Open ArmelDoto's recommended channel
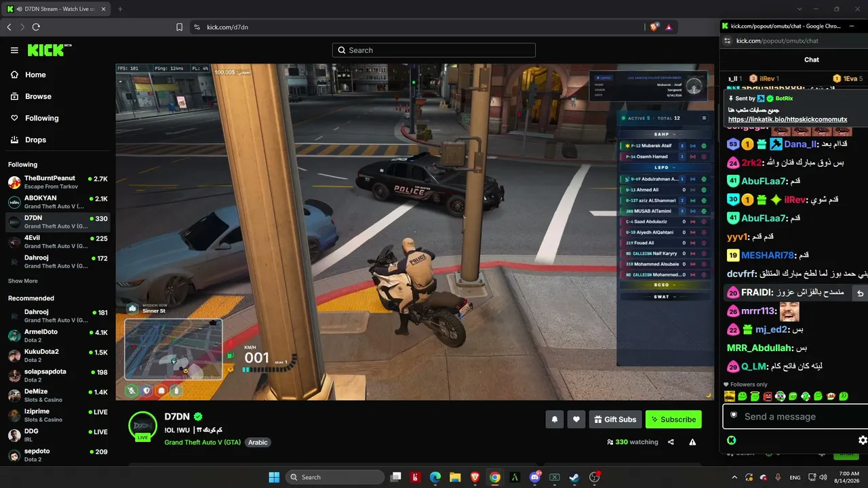This screenshot has width=868, height=488. point(58,335)
